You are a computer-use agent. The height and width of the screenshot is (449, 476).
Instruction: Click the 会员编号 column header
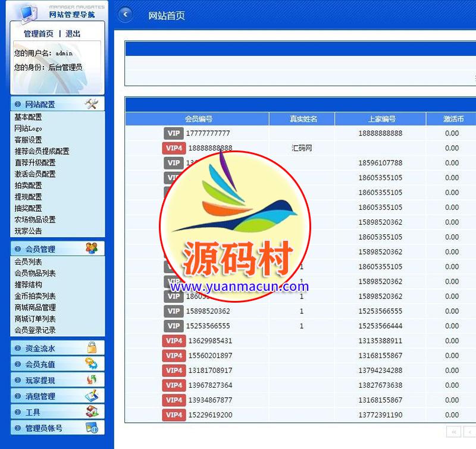(198, 119)
